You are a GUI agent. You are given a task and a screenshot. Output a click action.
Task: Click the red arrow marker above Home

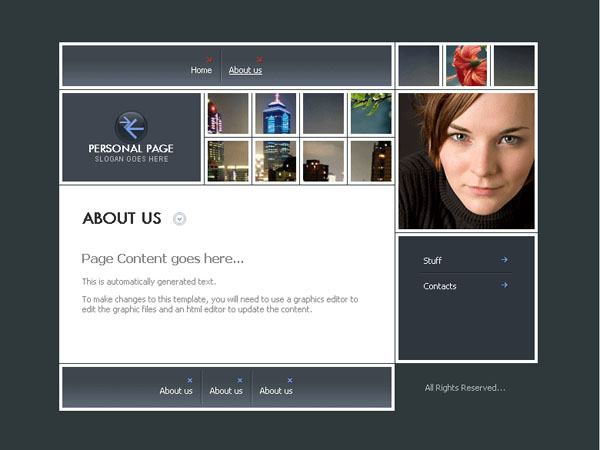[209, 59]
